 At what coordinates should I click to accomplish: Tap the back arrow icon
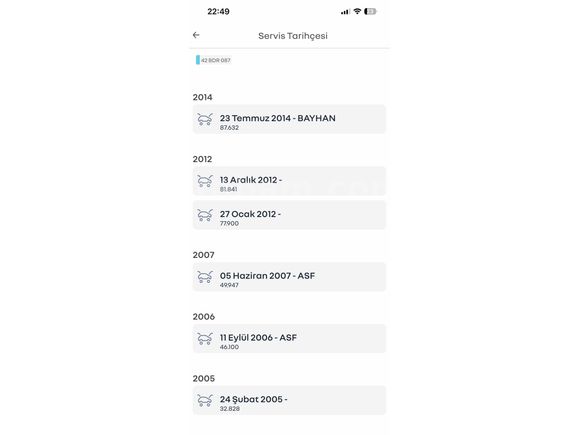tap(196, 35)
